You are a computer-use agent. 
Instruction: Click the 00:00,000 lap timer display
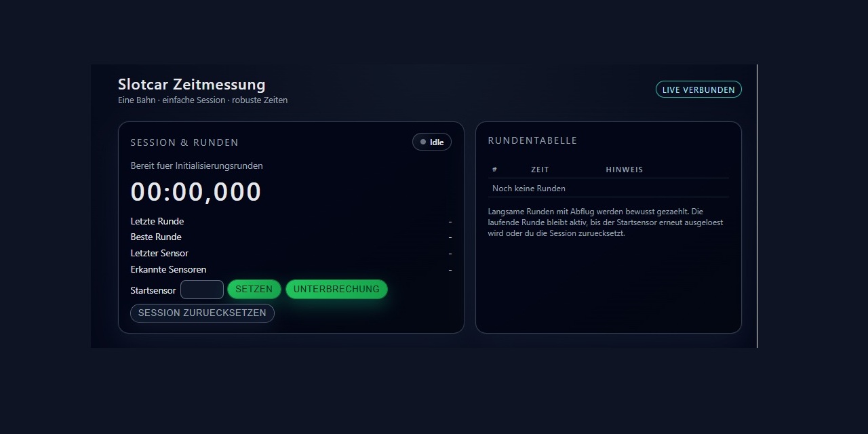pos(196,192)
